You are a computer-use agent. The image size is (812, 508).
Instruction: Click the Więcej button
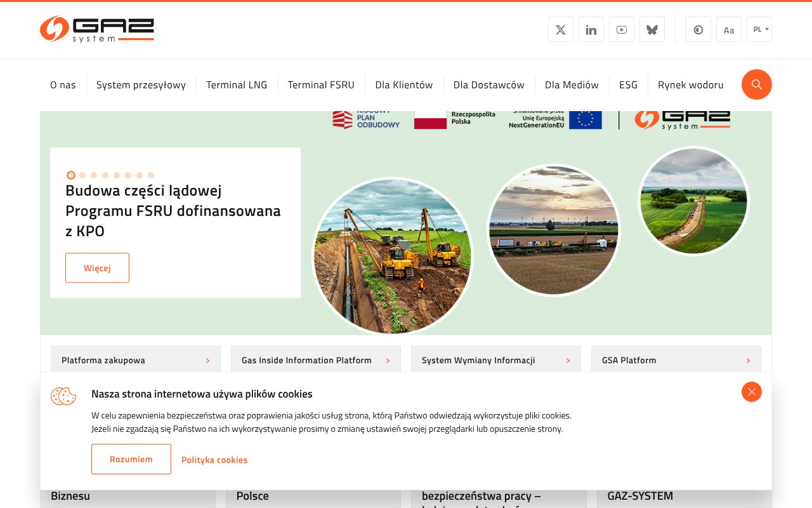pyautogui.click(x=97, y=267)
